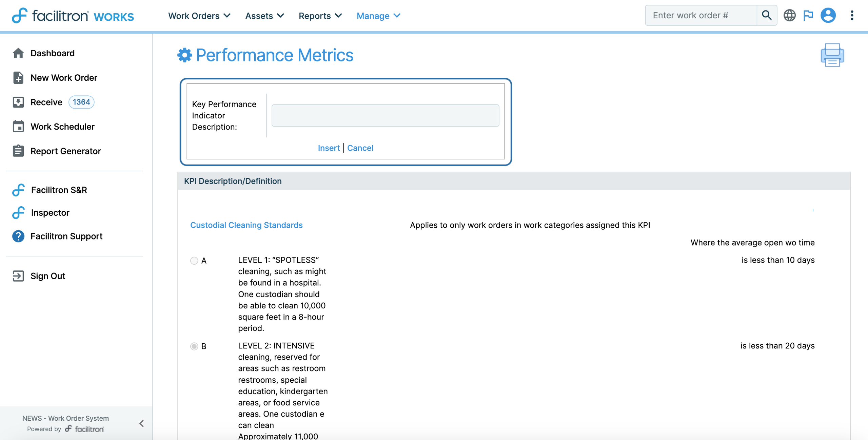Image resolution: width=868 pixels, height=440 pixels.
Task: Click the KPI Description input field
Action: [385, 115]
